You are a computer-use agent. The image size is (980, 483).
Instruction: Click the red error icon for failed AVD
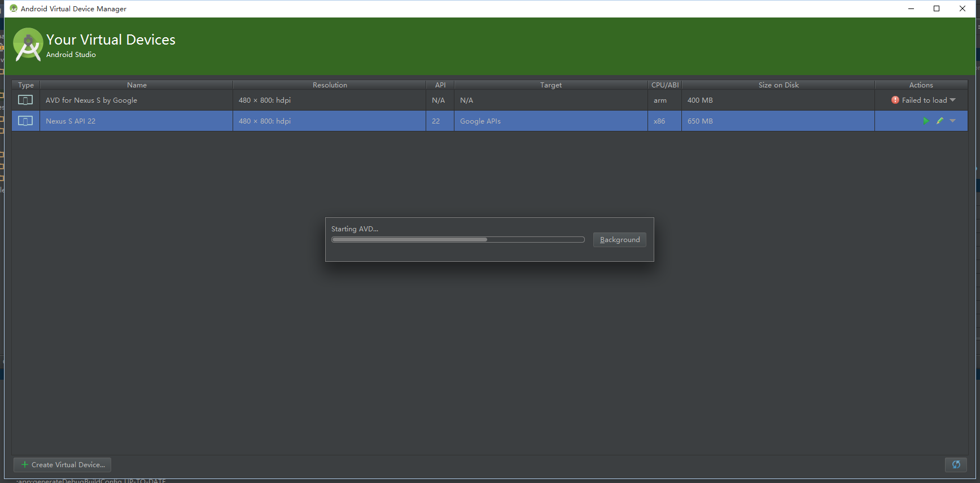pyautogui.click(x=895, y=100)
